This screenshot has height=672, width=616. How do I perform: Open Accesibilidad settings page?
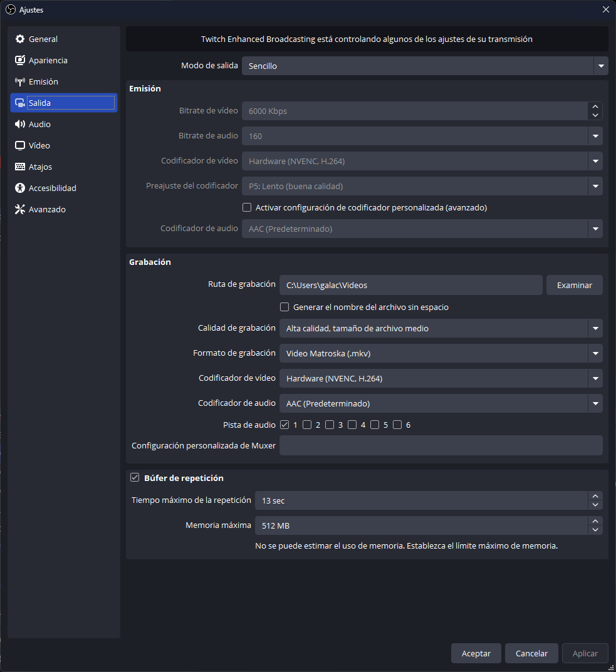(64, 188)
